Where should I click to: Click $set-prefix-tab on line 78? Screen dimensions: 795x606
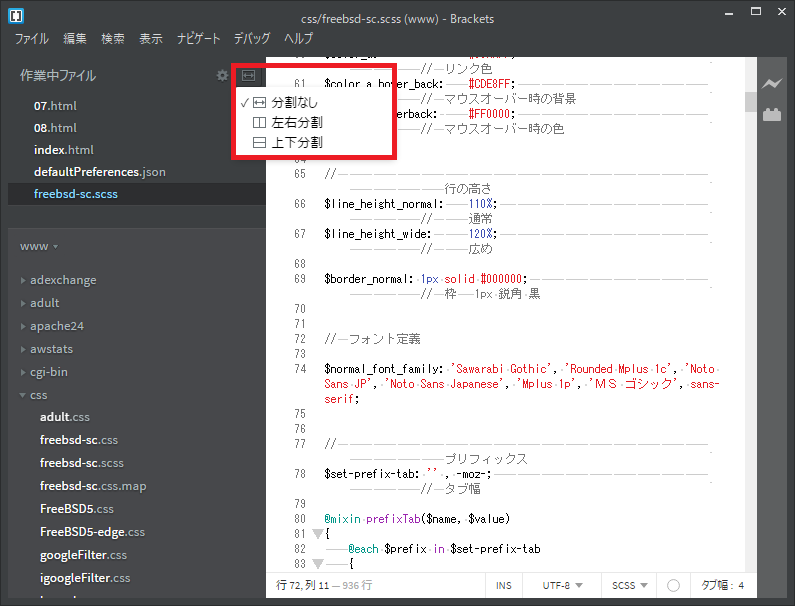(x=369, y=474)
